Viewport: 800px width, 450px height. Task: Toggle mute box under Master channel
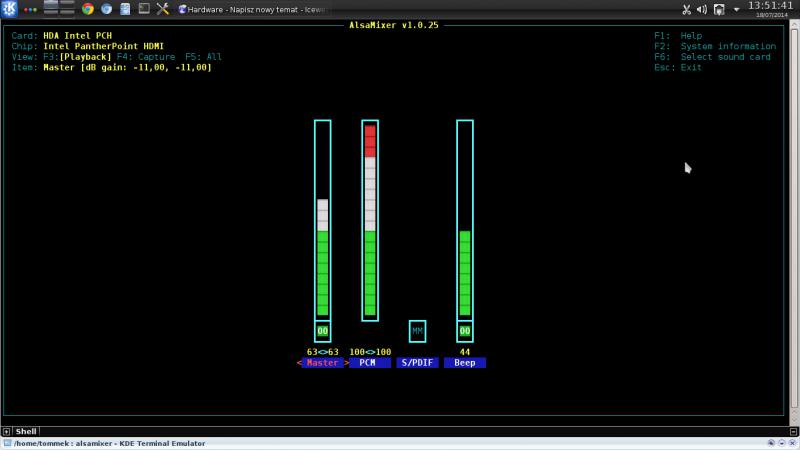pos(322,331)
